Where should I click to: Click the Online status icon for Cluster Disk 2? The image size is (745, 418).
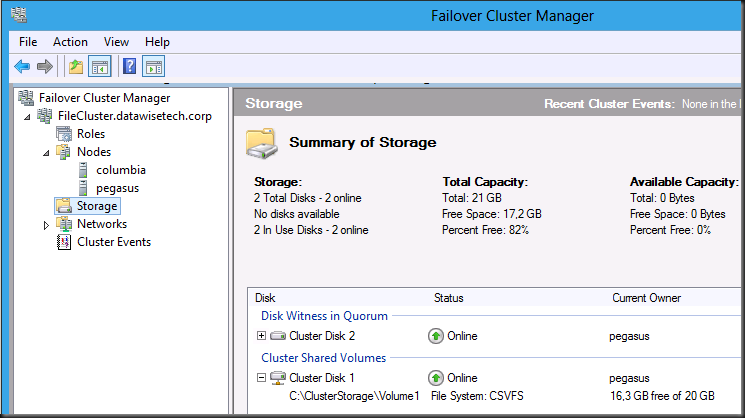click(x=436, y=336)
